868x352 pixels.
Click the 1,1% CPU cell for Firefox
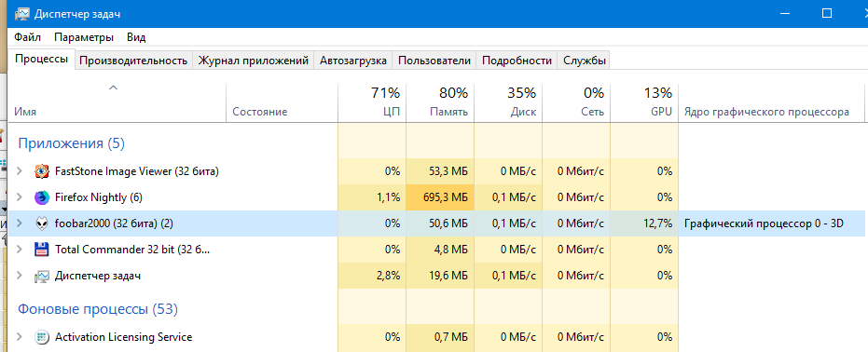coord(372,197)
